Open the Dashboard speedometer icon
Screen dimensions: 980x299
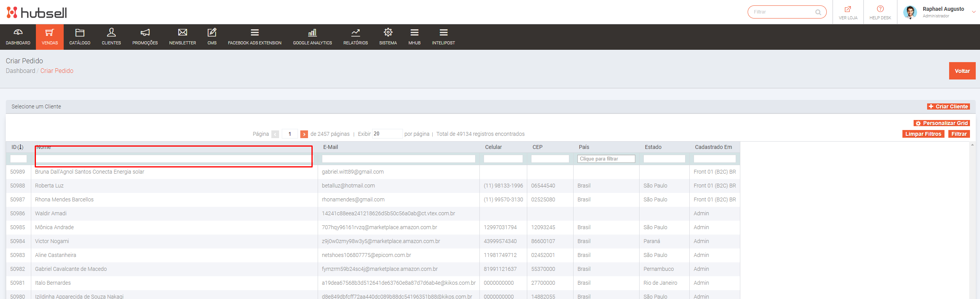point(18,32)
